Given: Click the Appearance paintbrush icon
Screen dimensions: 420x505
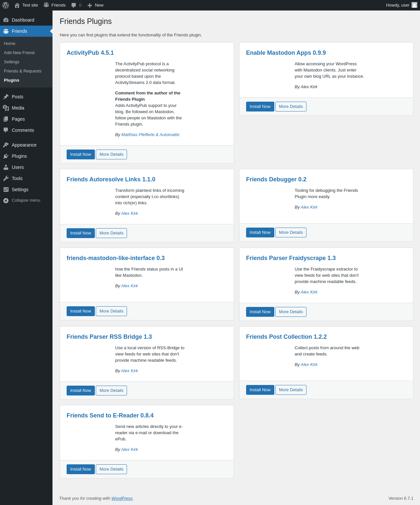Looking at the screenshot, I should [6, 145].
